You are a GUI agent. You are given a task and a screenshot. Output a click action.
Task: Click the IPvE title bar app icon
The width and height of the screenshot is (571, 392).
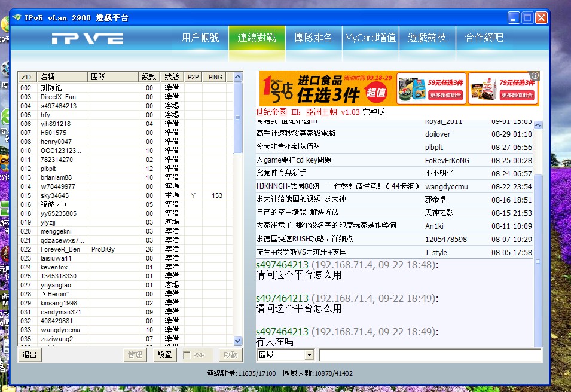pos(16,18)
